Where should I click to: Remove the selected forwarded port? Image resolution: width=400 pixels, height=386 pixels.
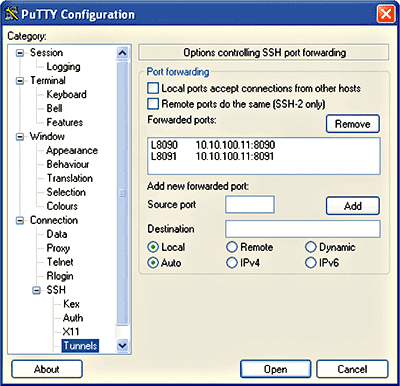[x=353, y=124]
